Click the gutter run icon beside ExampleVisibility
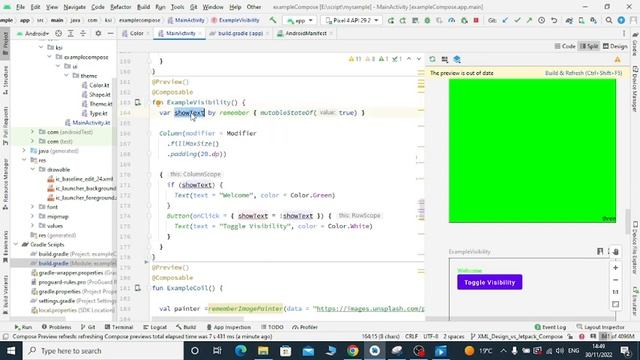 pyautogui.click(x=138, y=102)
